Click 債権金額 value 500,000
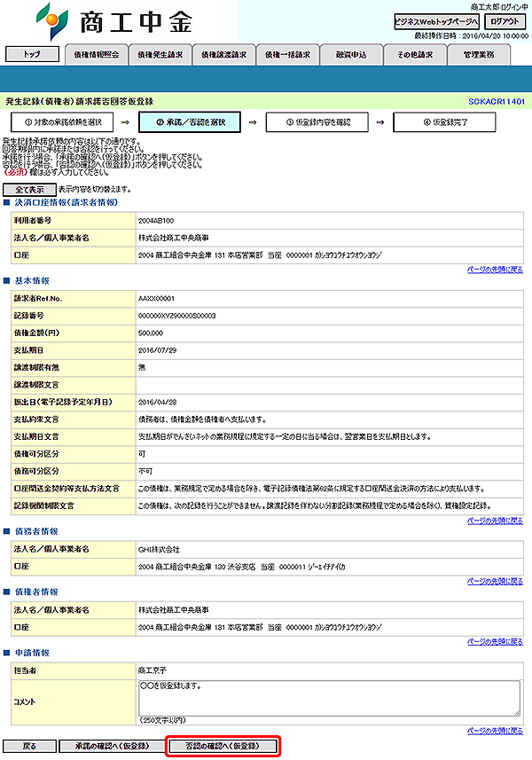Screen dimensions: 532x760 [151, 333]
